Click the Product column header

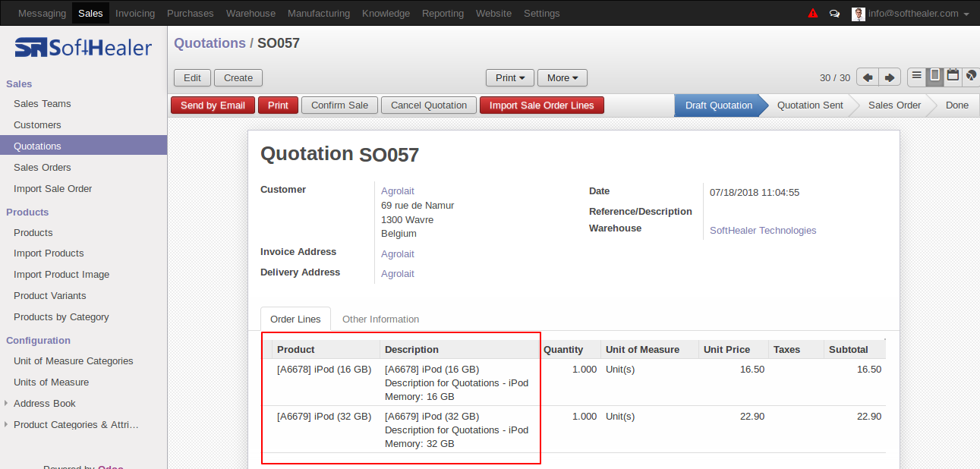(x=326, y=350)
